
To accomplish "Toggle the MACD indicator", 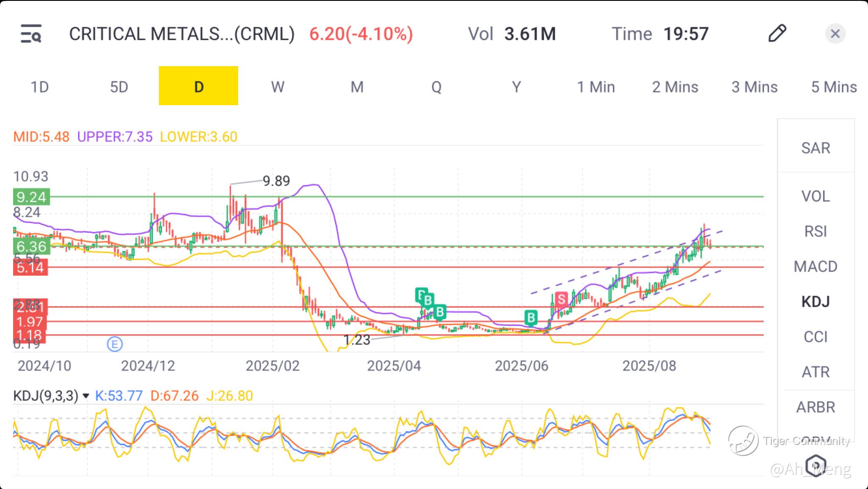I will [x=815, y=266].
